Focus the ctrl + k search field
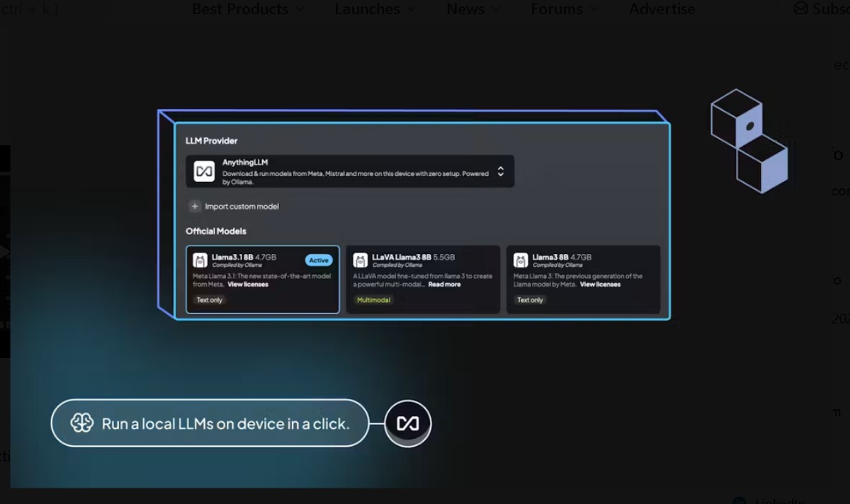Image resolution: width=850 pixels, height=504 pixels. (28, 9)
